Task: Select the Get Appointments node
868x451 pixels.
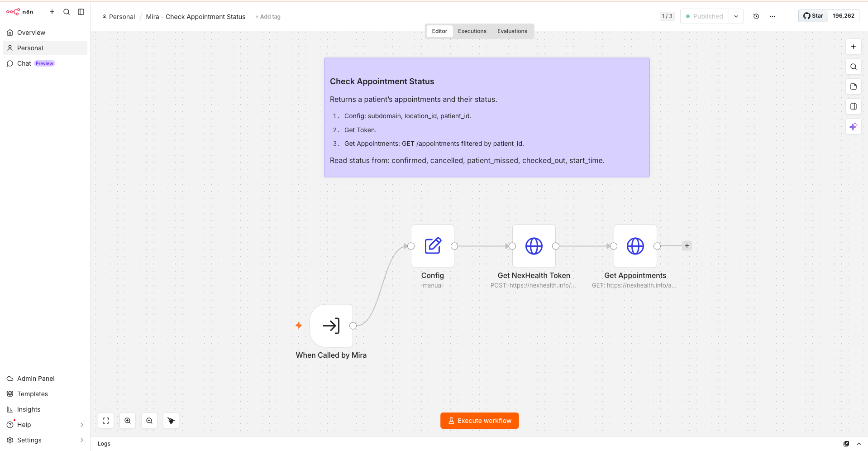Action: point(635,246)
